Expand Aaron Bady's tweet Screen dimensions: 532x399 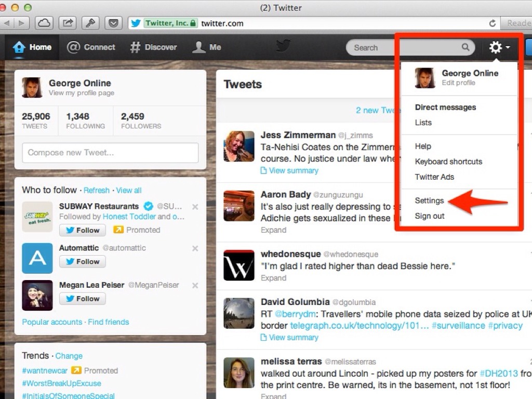pyautogui.click(x=273, y=230)
